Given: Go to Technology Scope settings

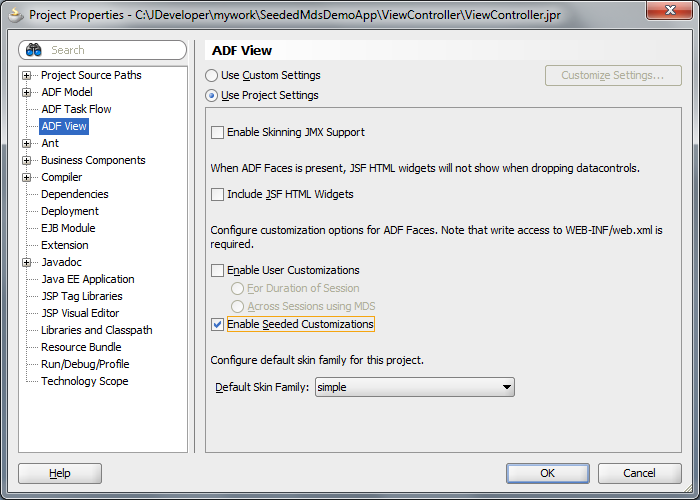Looking at the screenshot, I should 85,381.
